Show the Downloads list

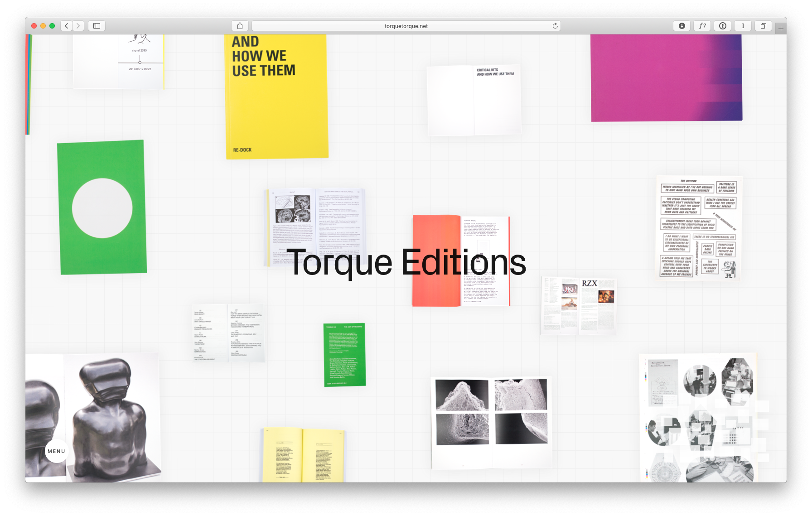(x=681, y=26)
